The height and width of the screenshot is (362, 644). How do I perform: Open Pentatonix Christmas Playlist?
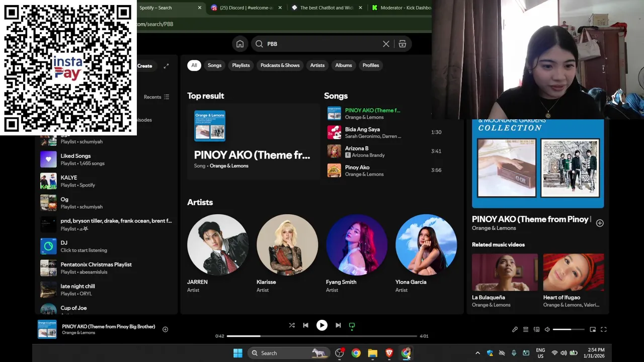coord(106,268)
